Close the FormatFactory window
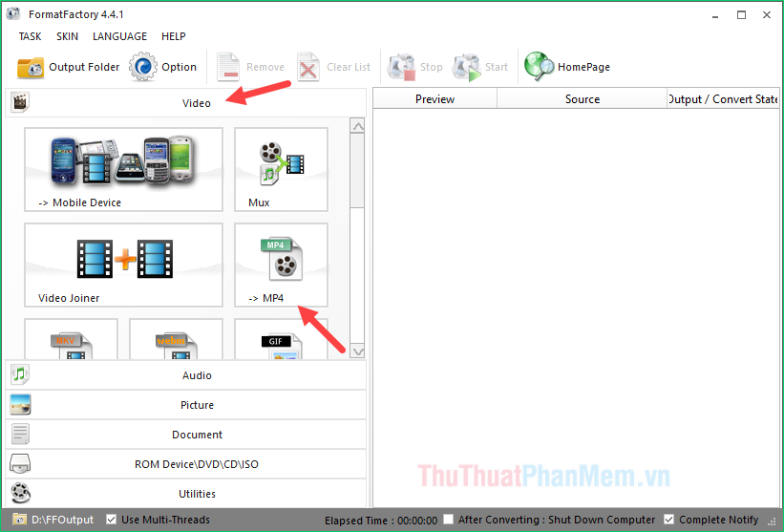 [767, 15]
